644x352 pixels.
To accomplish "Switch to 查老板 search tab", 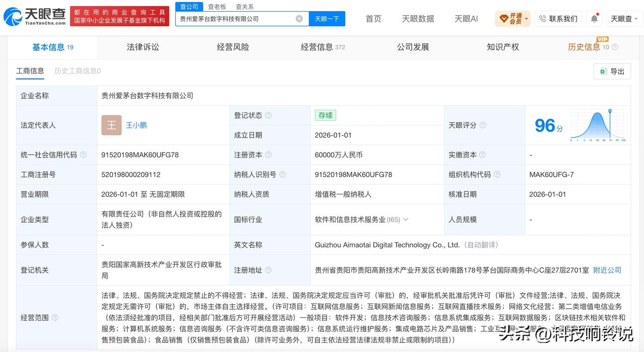I will (x=217, y=7).
